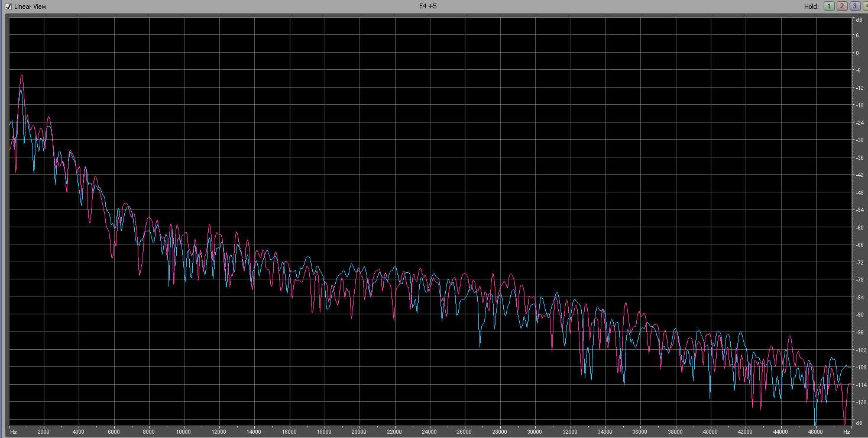Click the Hz unit label on frequency axis

click(13, 432)
